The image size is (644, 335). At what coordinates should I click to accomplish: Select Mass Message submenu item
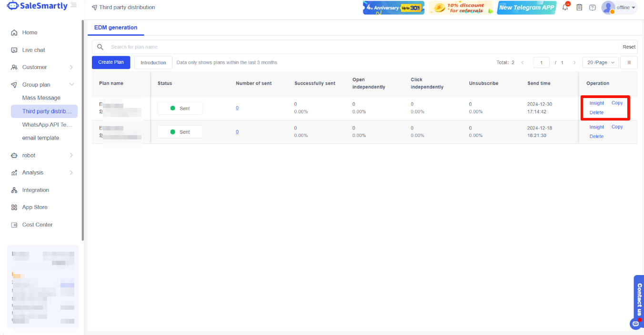(41, 98)
